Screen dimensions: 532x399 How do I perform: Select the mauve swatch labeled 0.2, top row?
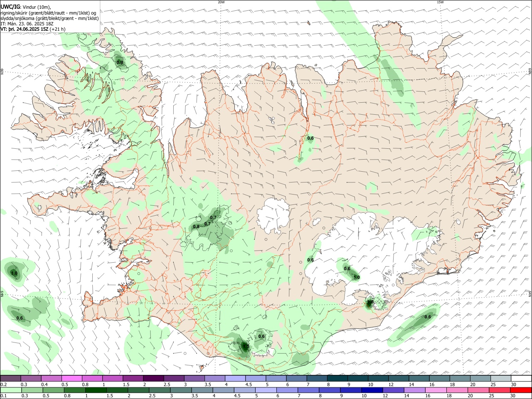11,378
